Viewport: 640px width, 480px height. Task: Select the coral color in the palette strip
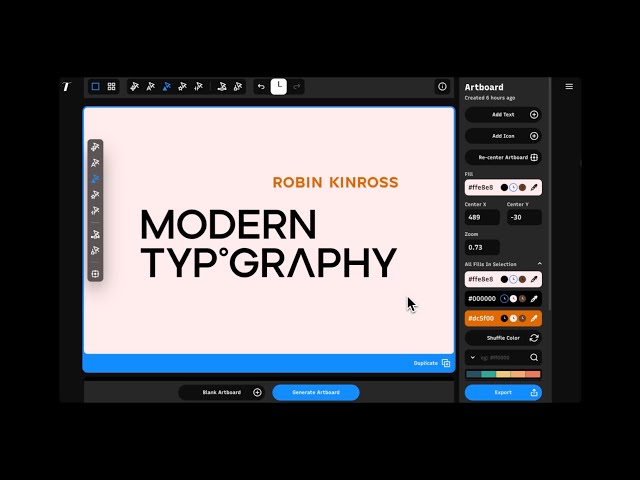point(533,374)
